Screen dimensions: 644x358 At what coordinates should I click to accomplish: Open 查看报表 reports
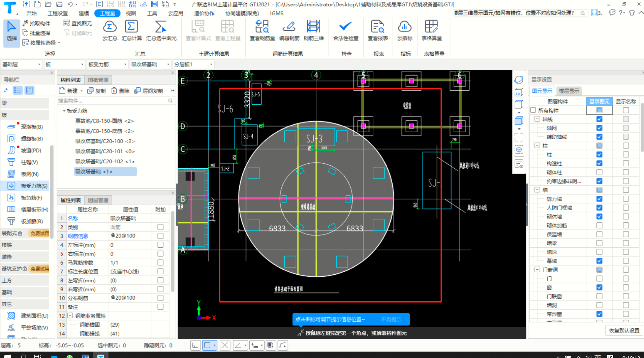(377, 30)
